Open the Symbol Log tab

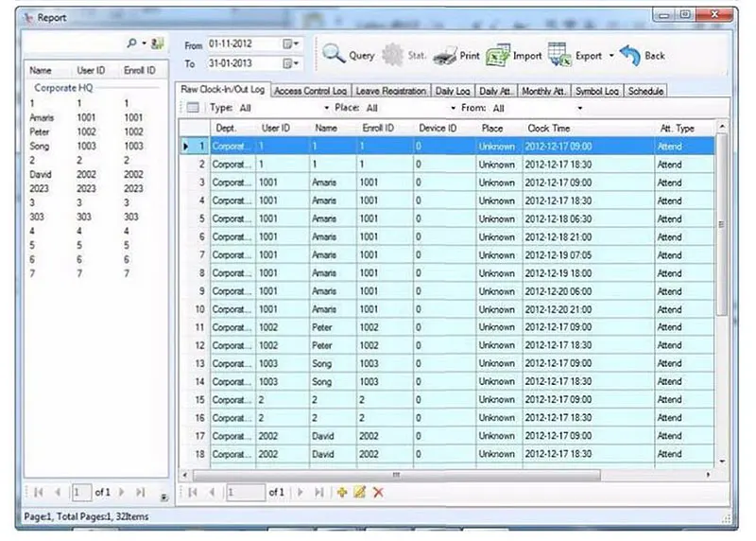[597, 91]
